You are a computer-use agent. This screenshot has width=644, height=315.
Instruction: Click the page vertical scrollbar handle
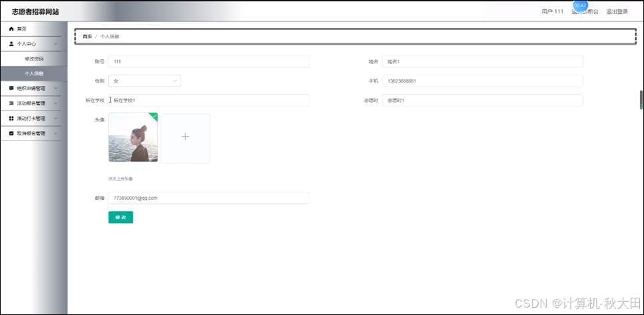[641, 99]
